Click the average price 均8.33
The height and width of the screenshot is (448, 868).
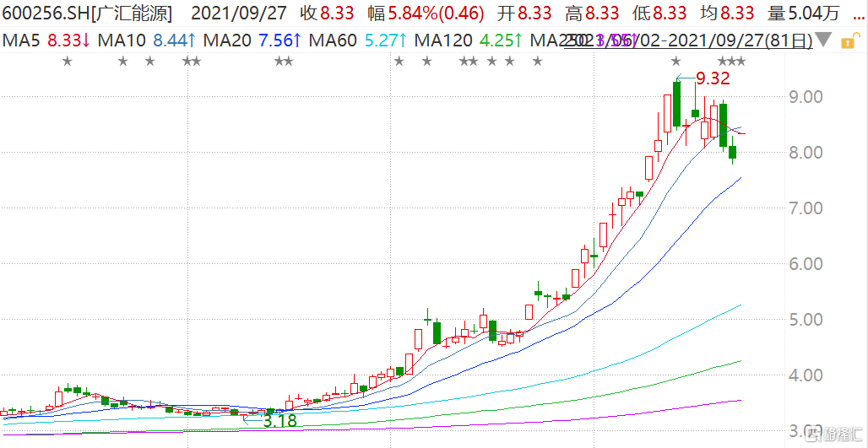727,13
